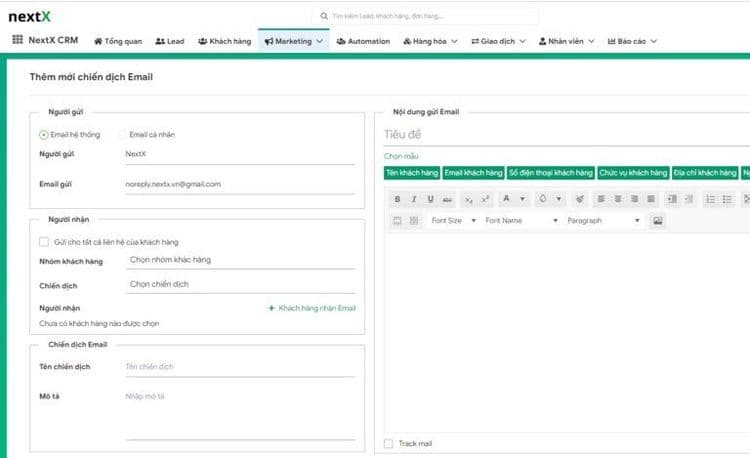
Task: Select the Email cá nhân radio option
Action: 123,134
